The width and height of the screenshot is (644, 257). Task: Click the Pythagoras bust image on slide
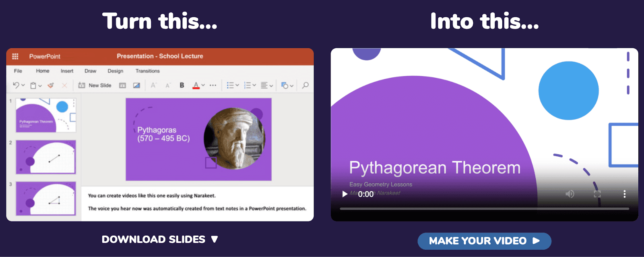tap(234, 139)
